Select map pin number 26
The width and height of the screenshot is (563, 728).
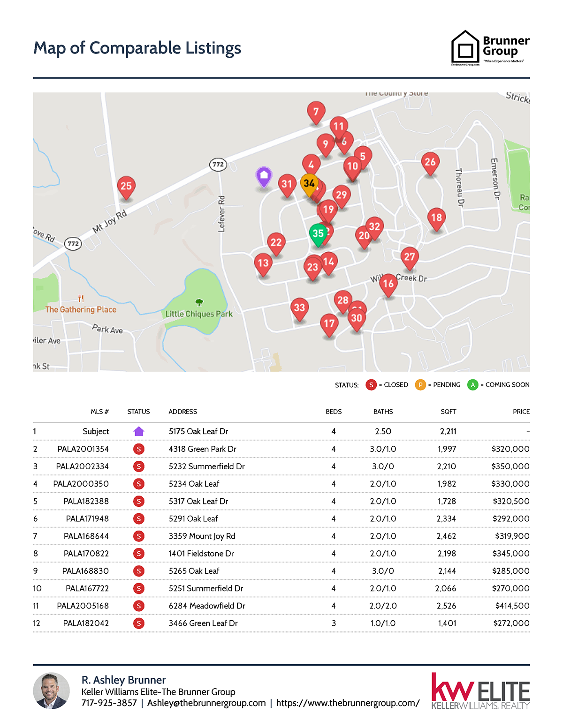(x=430, y=164)
